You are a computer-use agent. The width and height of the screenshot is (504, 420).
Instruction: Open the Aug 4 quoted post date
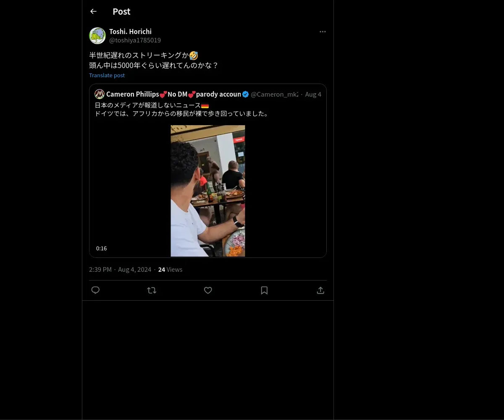[x=313, y=94]
